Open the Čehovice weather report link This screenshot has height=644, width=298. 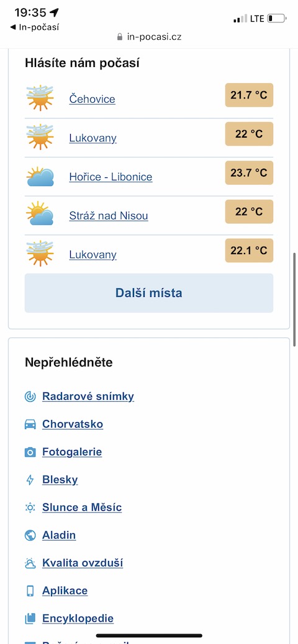[93, 99]
